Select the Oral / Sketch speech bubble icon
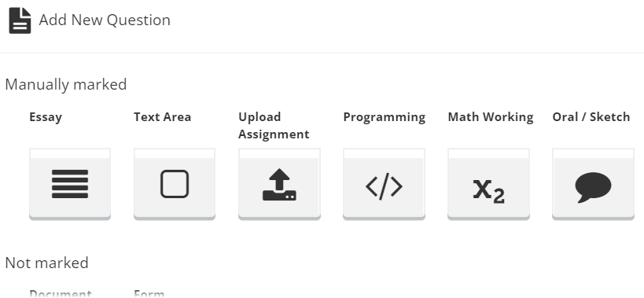 tap(593, 187)
